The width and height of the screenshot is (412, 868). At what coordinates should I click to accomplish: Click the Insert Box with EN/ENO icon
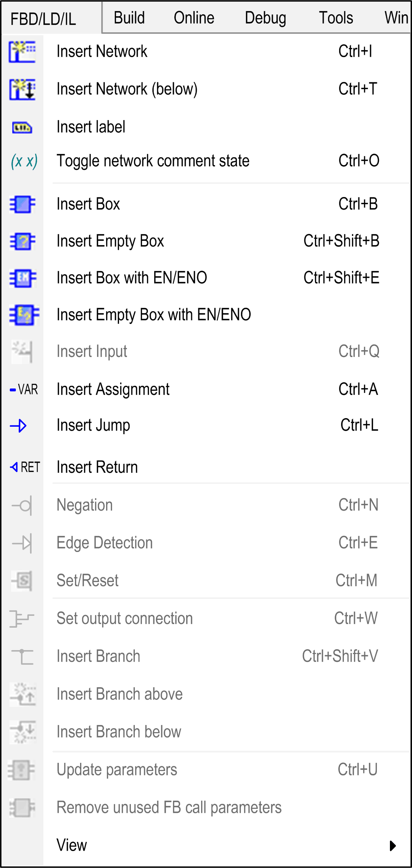(22, 278)
